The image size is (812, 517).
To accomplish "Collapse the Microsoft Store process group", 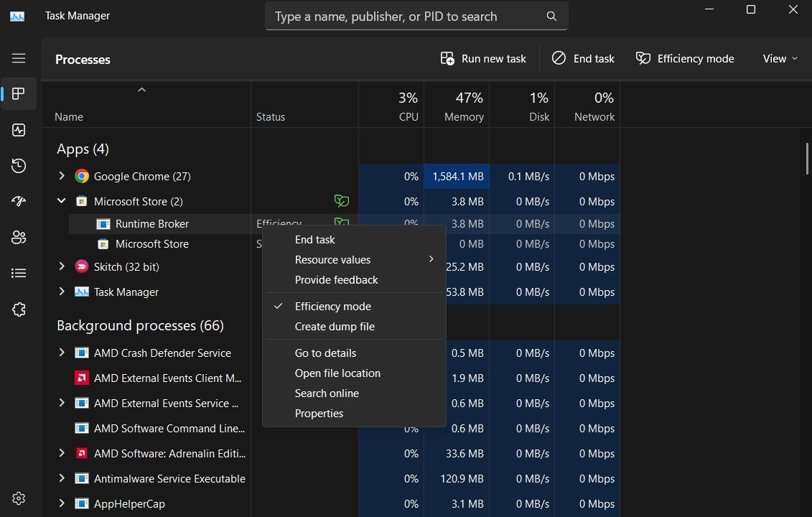I will (62, 202).
